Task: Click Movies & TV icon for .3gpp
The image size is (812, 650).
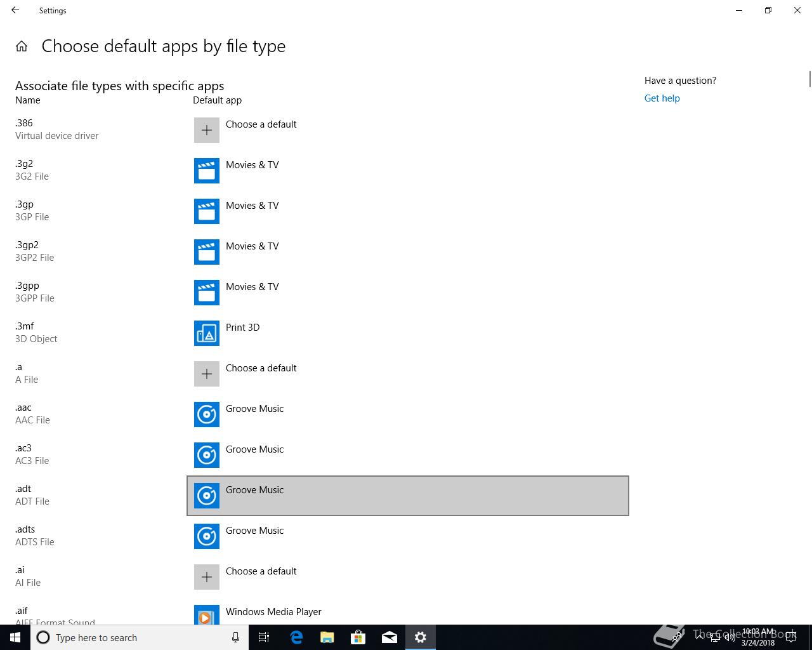Action: [x=207, y=293]
